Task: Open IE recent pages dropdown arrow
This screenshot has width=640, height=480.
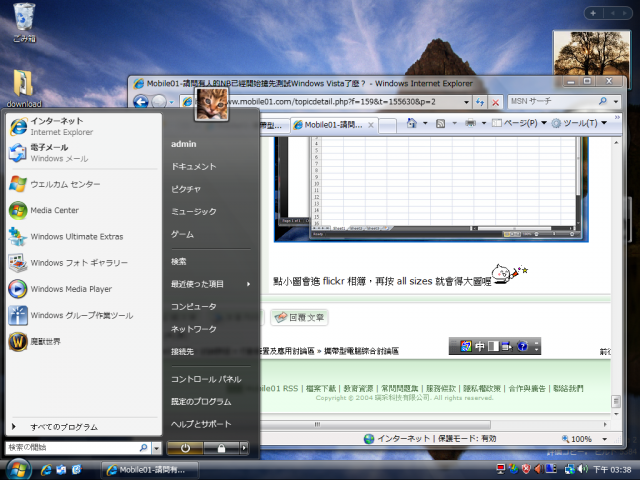Action: tap(172, 102)
